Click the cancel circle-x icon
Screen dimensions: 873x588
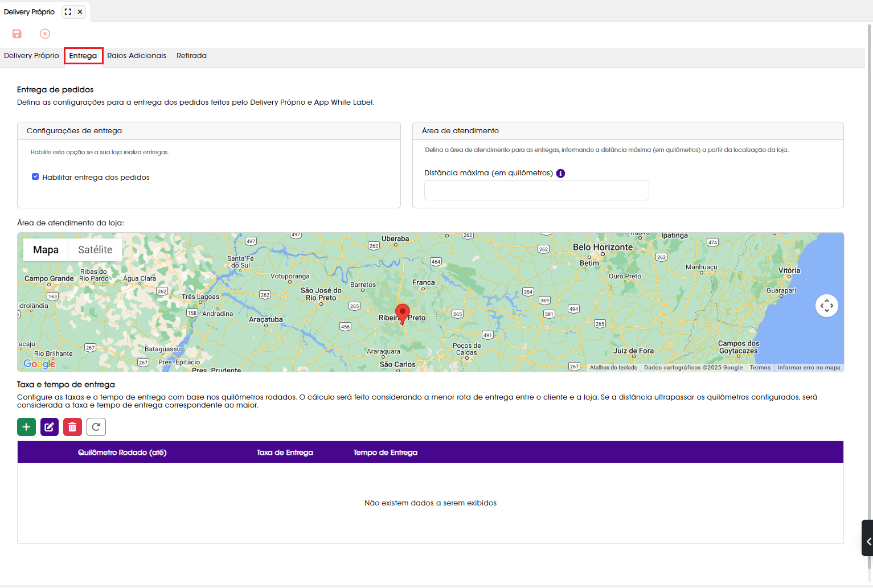45,34
